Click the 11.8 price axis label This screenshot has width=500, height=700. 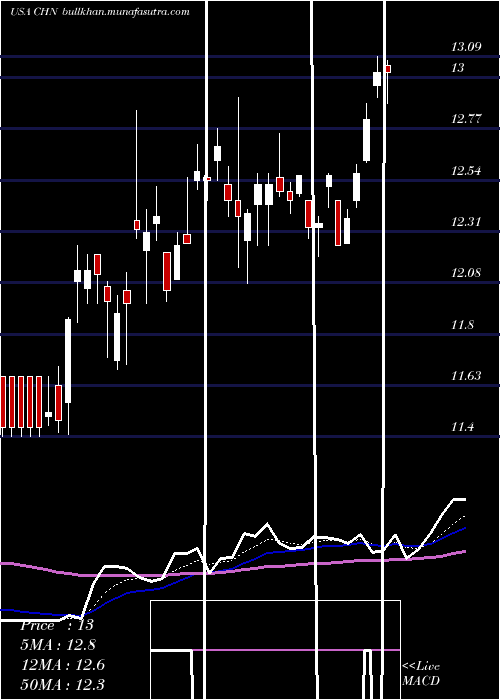(462, 325)
